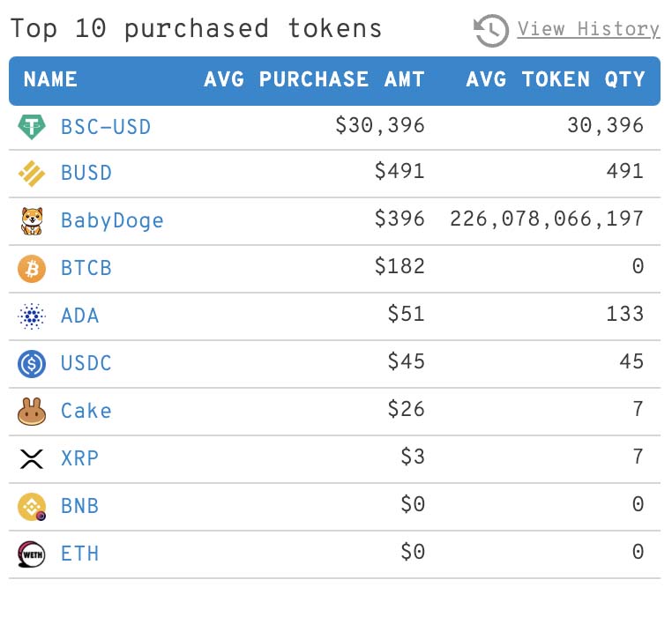
Task: Click the WETH icon beside ETH
Action: pyautogui.click(x=31, y=554)
